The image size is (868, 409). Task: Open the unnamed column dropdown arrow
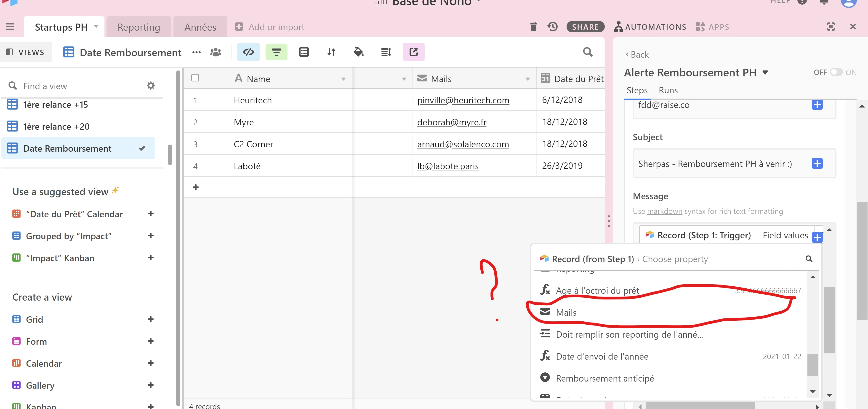404,79
